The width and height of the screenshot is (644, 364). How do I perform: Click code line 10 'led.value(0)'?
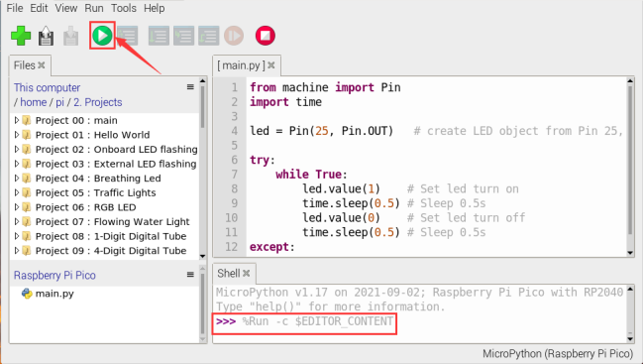341,217
